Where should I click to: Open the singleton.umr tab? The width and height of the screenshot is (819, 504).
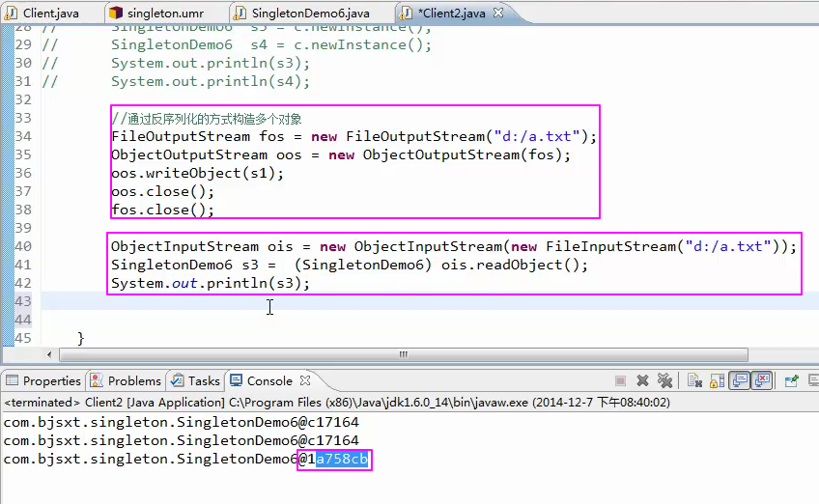pos(165,14)
